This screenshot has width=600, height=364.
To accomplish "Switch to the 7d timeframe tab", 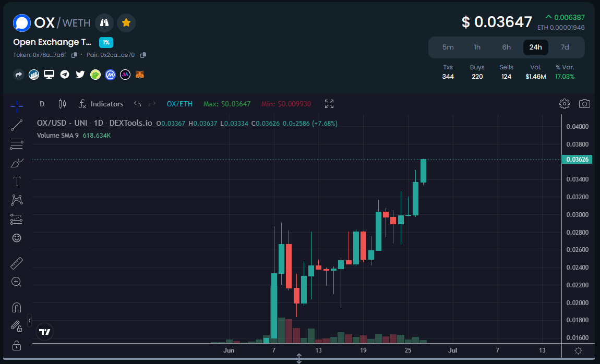I will click(565, 47).
